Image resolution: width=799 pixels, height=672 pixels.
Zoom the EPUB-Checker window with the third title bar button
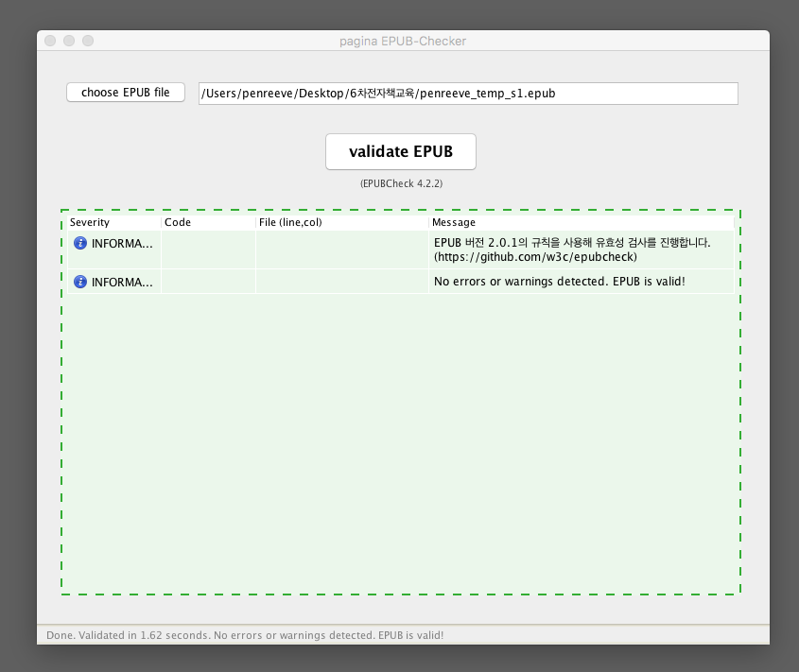tap(88, 41)
